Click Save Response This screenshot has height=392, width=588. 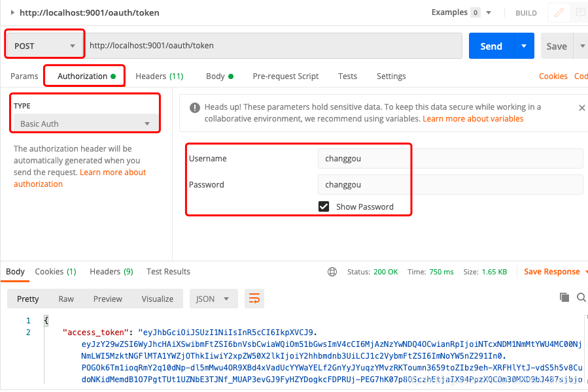pos(551,272)
